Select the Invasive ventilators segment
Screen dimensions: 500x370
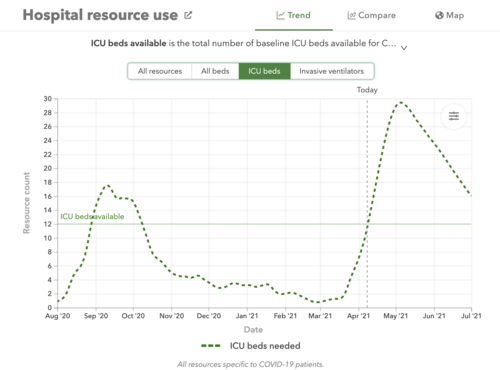(x=332, y=71)
